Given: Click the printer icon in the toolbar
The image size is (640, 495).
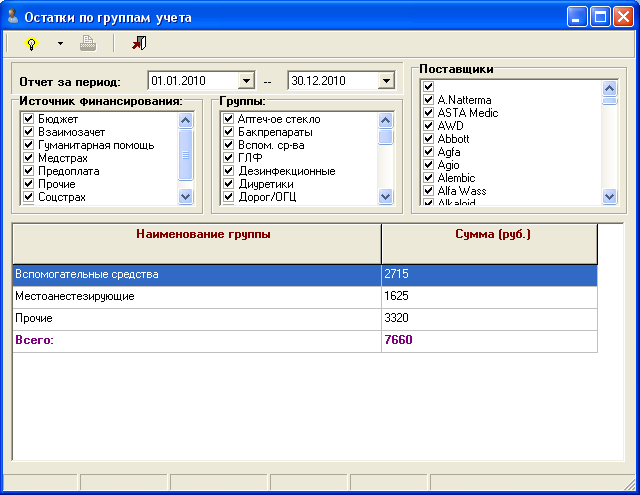Looking at the screenshot, I should click(88, 43).
